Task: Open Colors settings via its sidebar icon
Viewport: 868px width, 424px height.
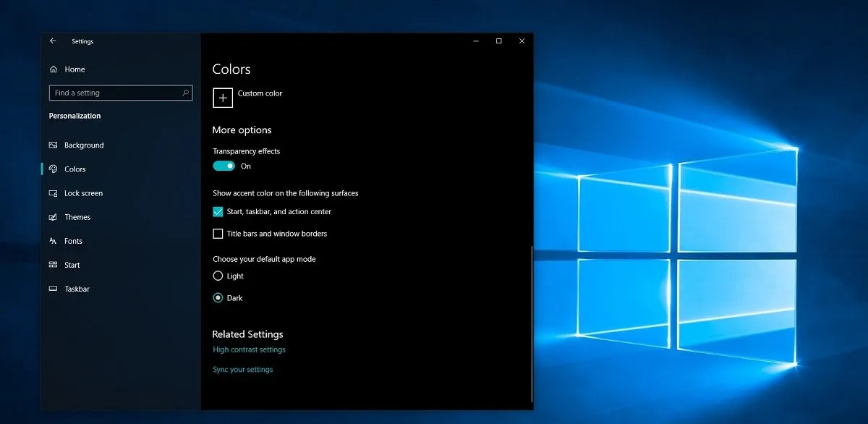Action: [54, 169]
